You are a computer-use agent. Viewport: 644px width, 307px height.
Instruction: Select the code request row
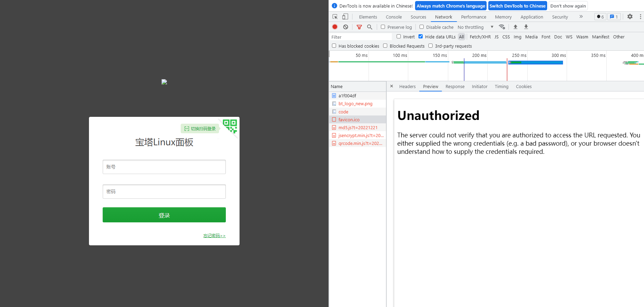[358, 112]
